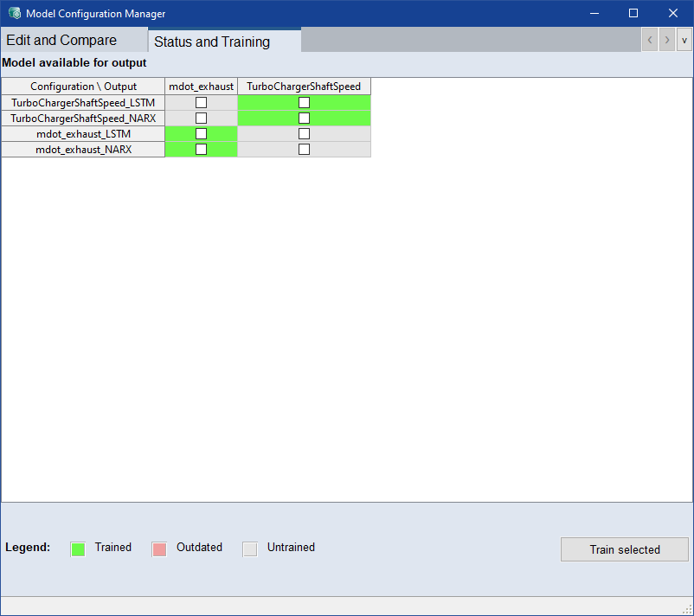Open the tab list dropdown arrow

684,40
